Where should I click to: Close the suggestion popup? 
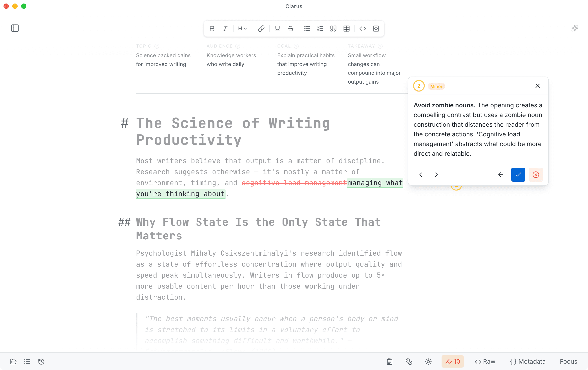pyautogui.click(x=537, y=86)
